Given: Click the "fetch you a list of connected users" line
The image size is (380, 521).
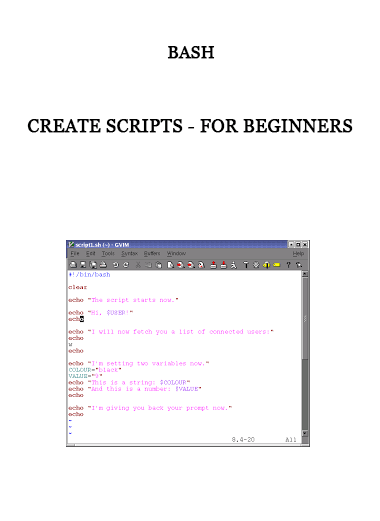Looking at the screenshot, I should (171, 332).
